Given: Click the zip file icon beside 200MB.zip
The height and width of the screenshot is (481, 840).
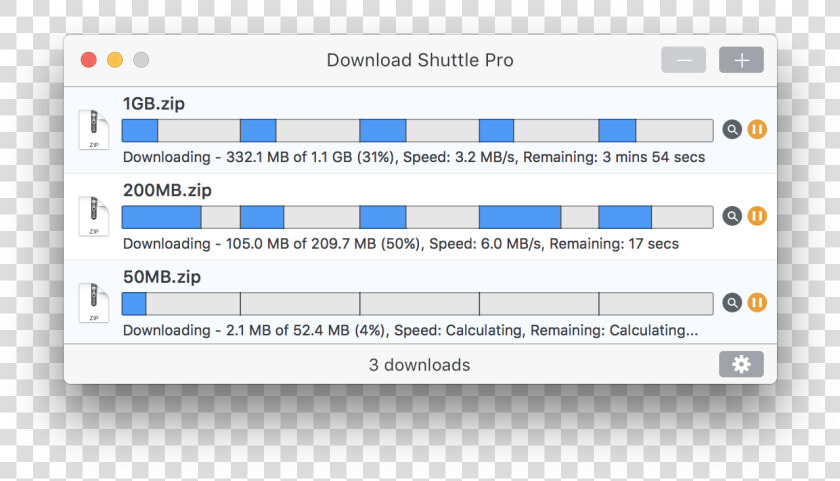Looking at the screenshot, I should (94, 216).
